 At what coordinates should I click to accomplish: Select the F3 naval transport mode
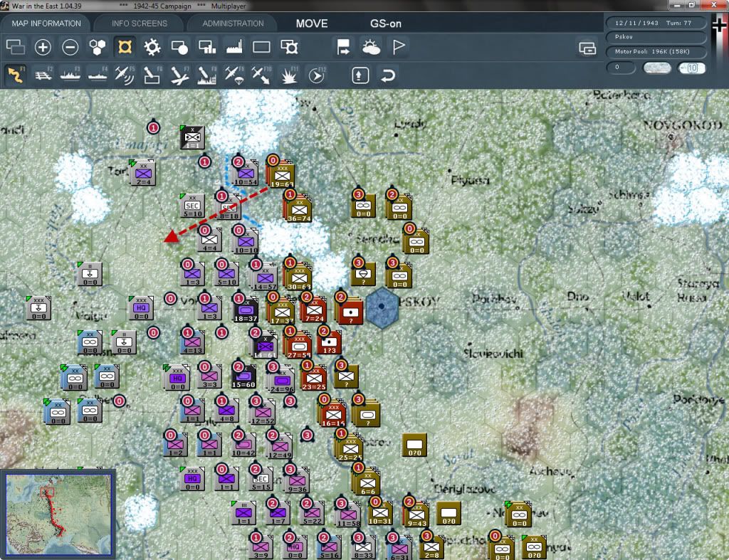coord(70,75)
